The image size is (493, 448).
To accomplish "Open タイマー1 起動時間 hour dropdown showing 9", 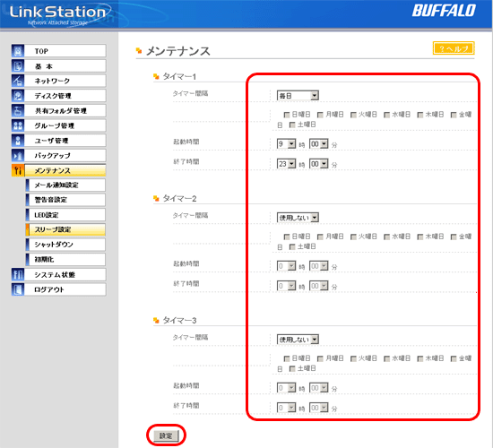I will coord(286,144).
